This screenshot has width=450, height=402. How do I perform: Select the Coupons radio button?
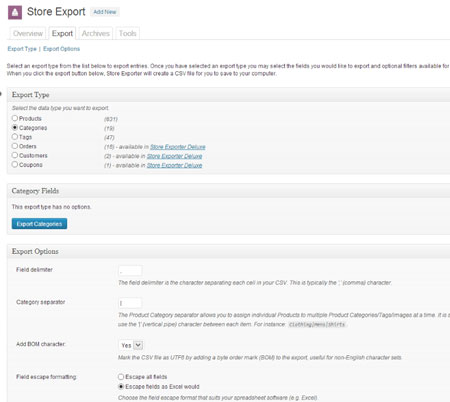pyautogui.click(x=15, y=164)
